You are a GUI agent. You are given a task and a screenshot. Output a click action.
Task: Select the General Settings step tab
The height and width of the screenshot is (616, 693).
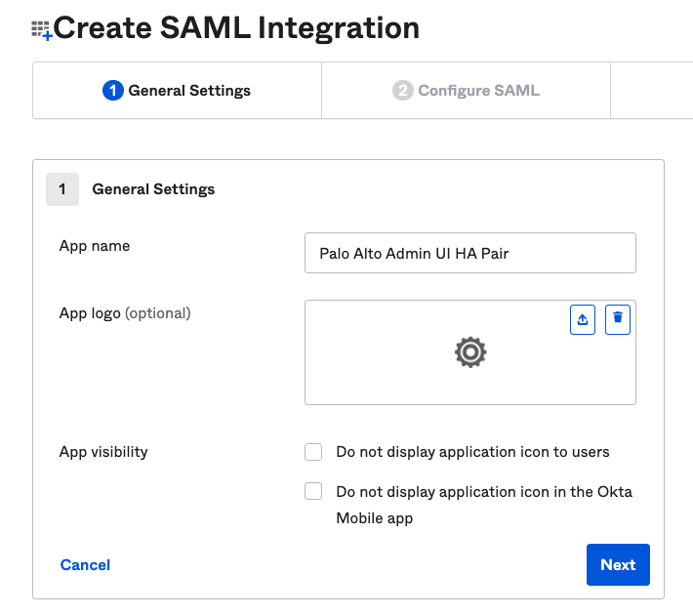click(178, 91)
